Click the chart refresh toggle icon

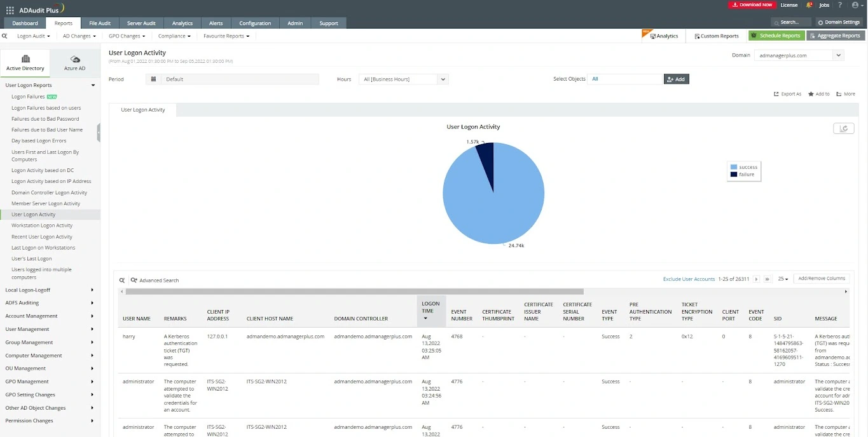[843, 128]
